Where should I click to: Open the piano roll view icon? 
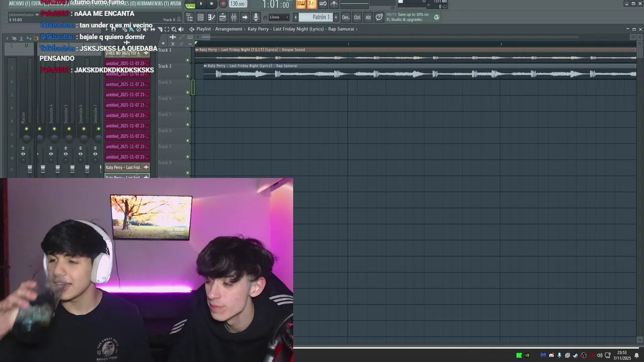pos(211,17)
